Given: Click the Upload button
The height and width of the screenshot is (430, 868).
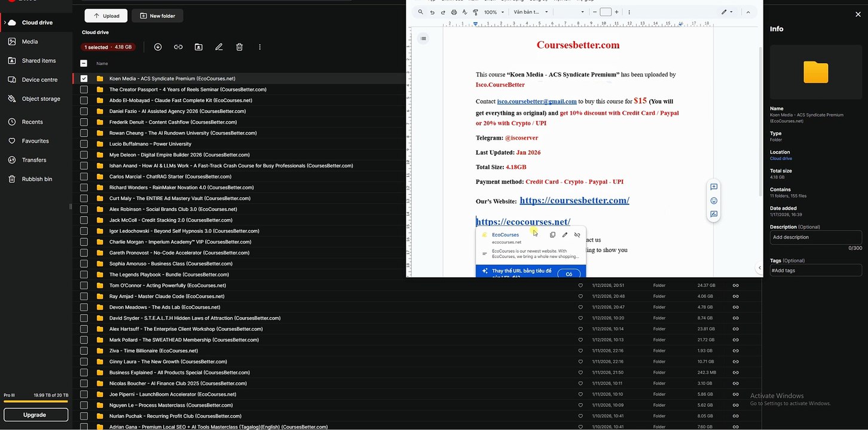Looking at the screenshot, I should pyautogui.click(x=106, y=16).
